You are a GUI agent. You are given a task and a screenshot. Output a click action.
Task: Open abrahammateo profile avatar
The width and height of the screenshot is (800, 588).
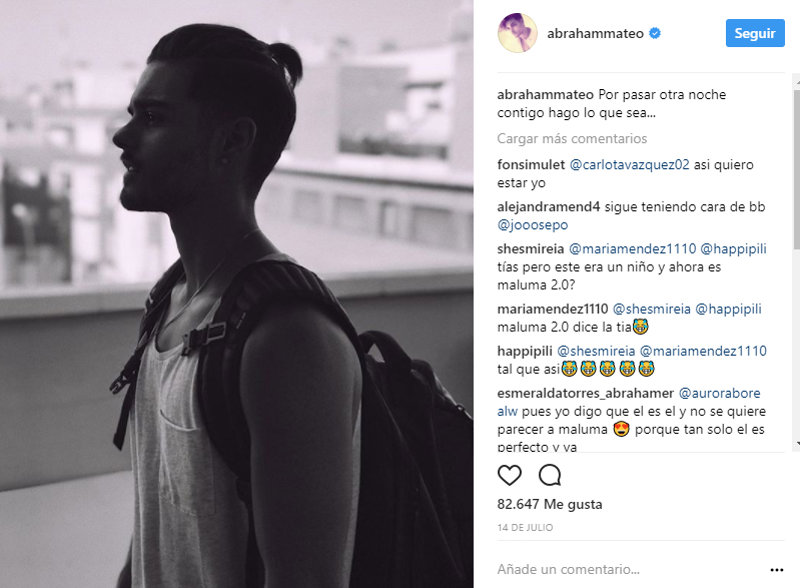(x=517, y=33)
